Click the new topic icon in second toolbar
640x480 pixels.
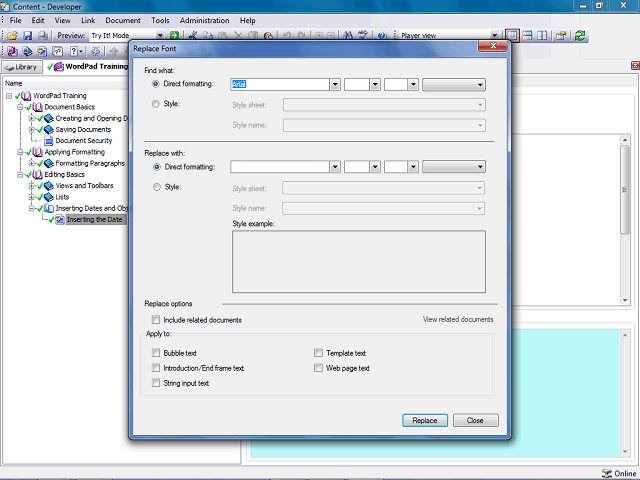pos(42,51)
